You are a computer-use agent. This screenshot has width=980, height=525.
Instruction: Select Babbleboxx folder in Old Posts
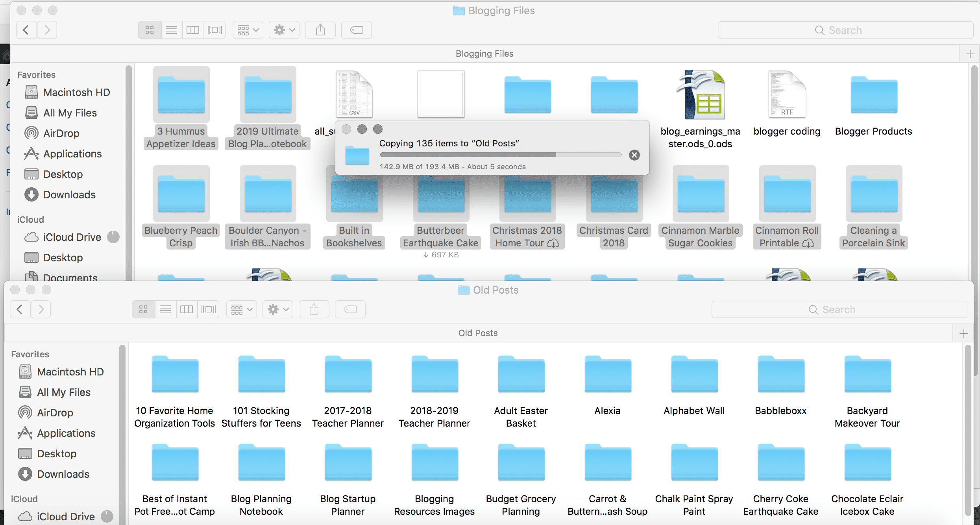[781, 386]
